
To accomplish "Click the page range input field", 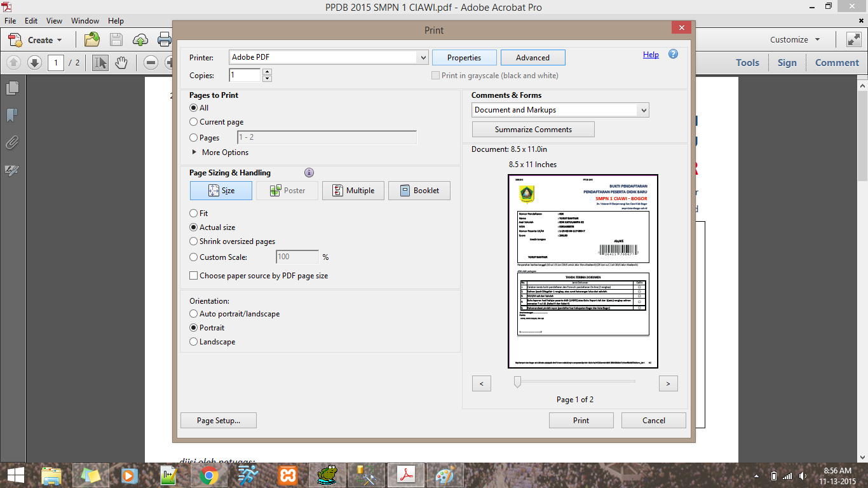I will click(x=327, y=137).
